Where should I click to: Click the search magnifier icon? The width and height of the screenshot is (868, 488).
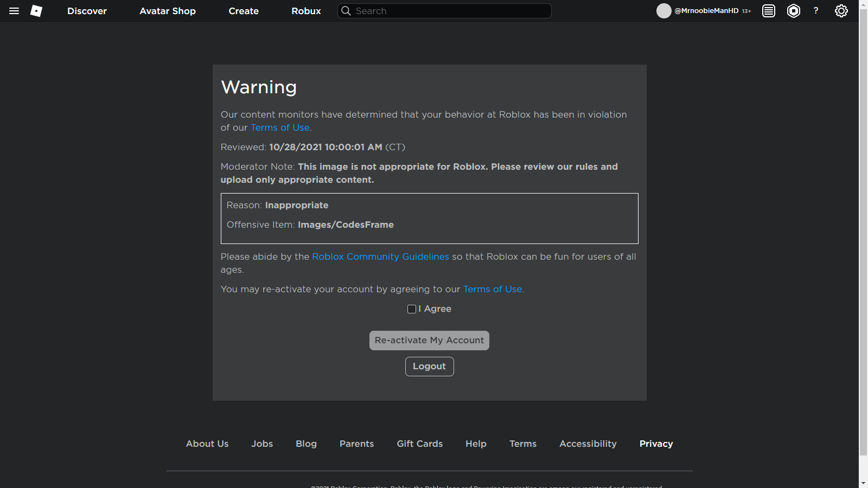[346, 11]
